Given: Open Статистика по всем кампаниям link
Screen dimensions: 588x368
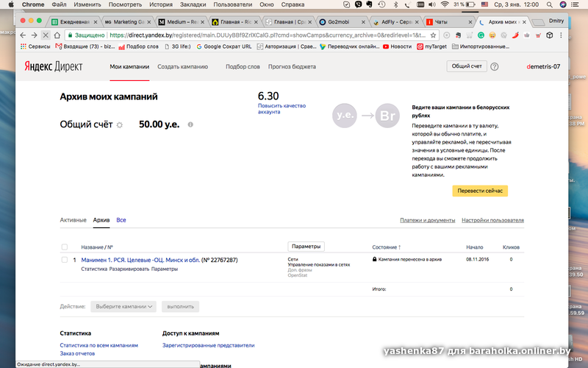Looking at the screenshot, I should (99, 345).
